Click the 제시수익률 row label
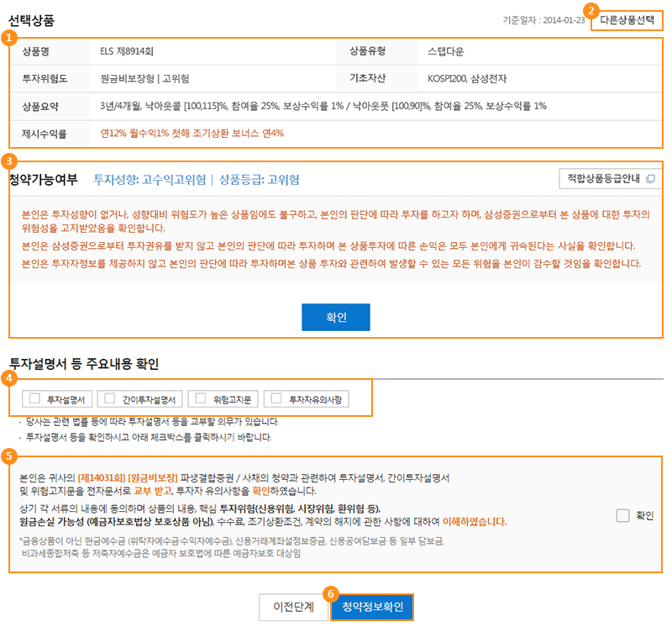672x627 pixels. [45, 134]
